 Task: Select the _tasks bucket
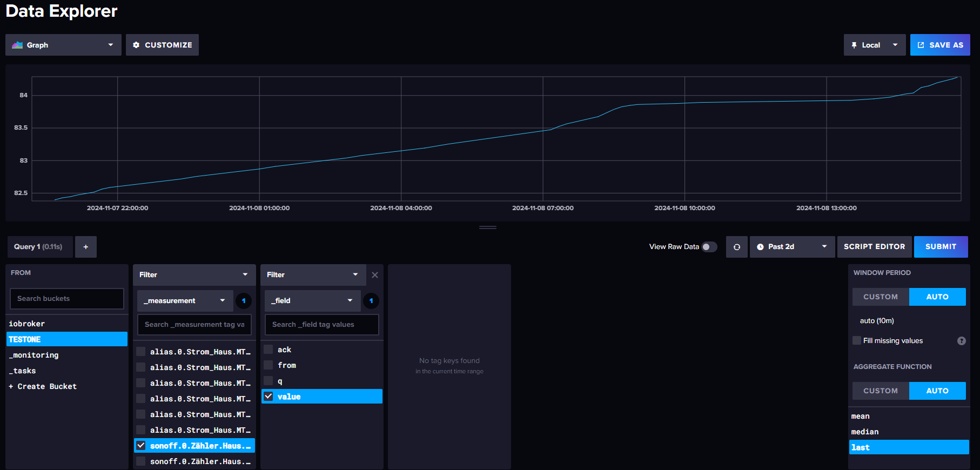pos(67,371)
